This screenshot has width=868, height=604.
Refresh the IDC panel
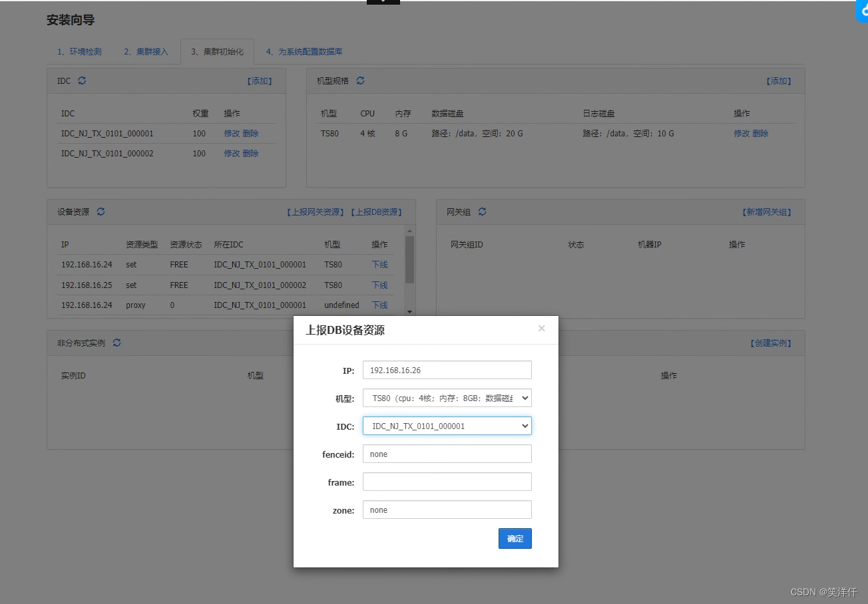pos(82,80)
